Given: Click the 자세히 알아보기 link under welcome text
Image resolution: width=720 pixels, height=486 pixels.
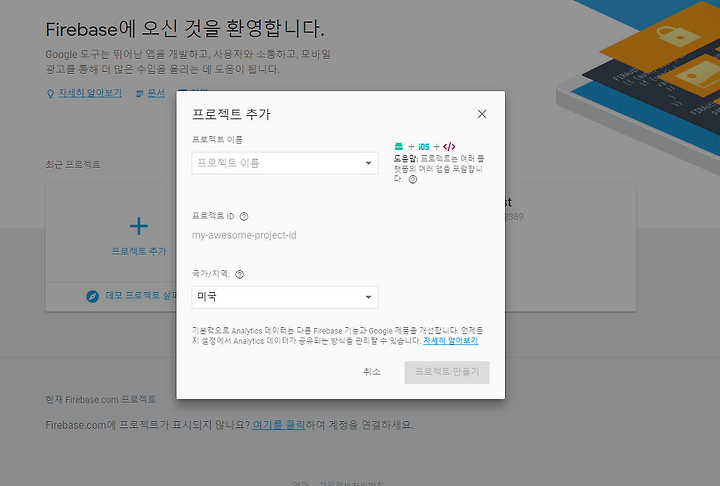Looking at the screenshot, I should (x=90, y=93).
